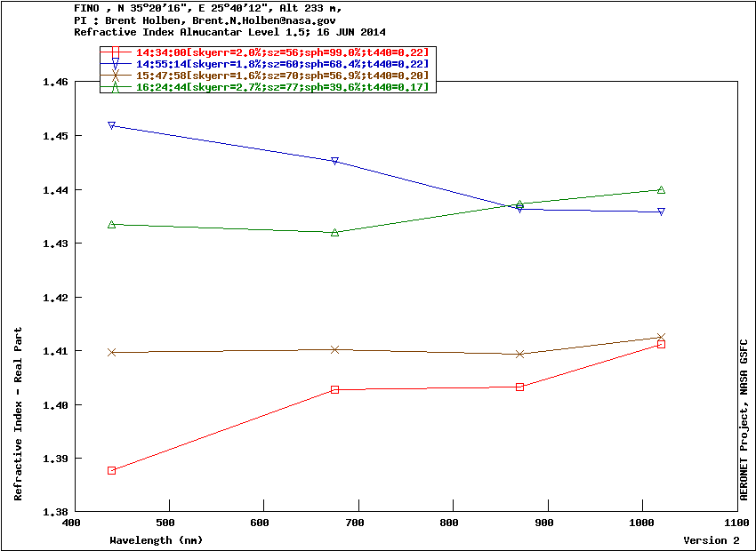
Task: Select the green triangle data point at 1020 nm
Action: [661, 189]
